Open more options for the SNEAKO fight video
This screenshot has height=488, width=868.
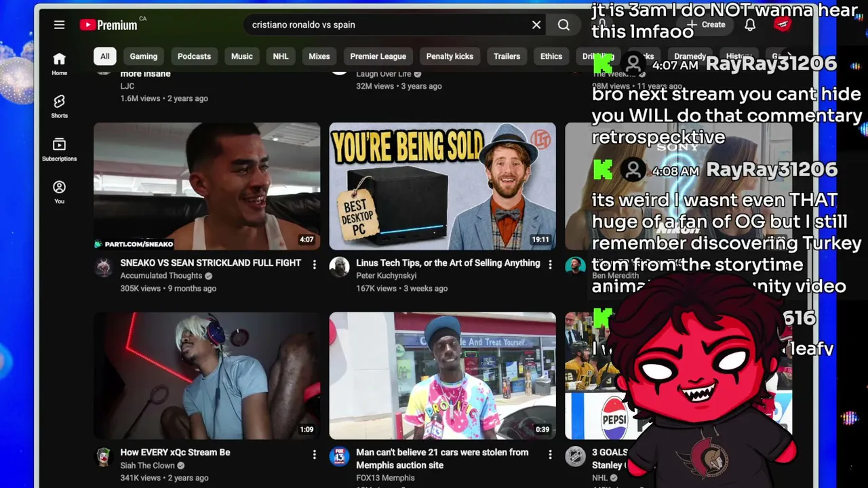click(314, 264)
